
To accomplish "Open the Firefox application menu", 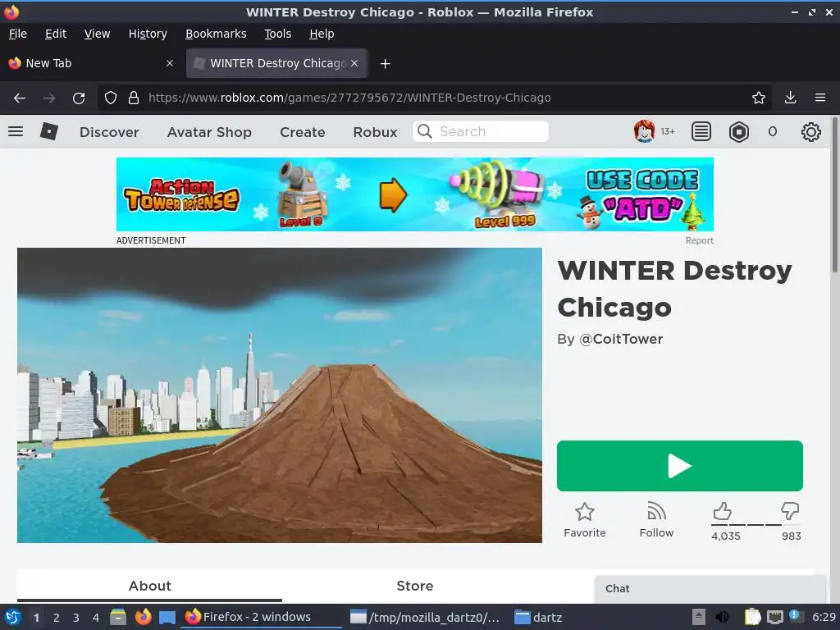I will pos(819,98).
